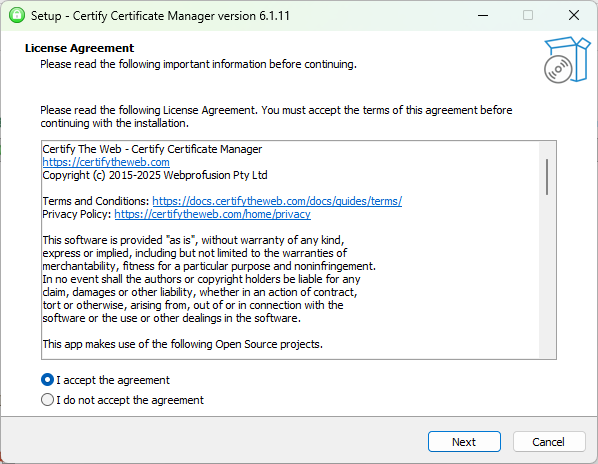The image size is (598, 464).
Task: Click 'Copyright (c) 2015-2025 Webprofusion Pty Ltd' line
Action: tap(155, 175)
